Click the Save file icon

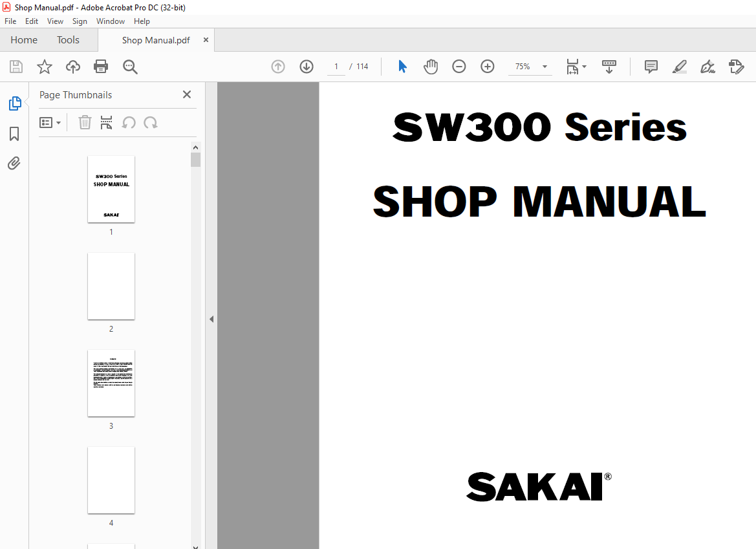tap(16, 67)
